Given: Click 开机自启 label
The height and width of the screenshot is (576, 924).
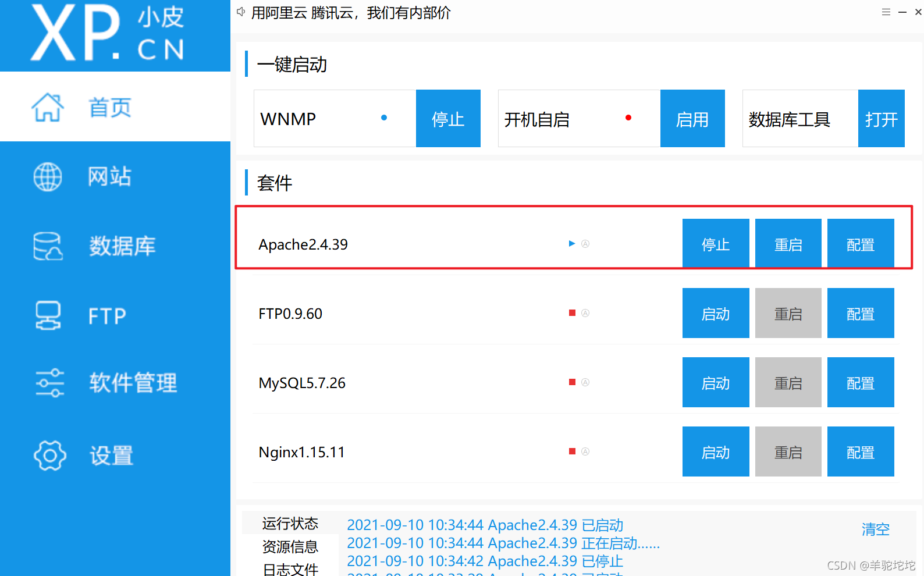Looking at the screenshot, I should 536,119.
